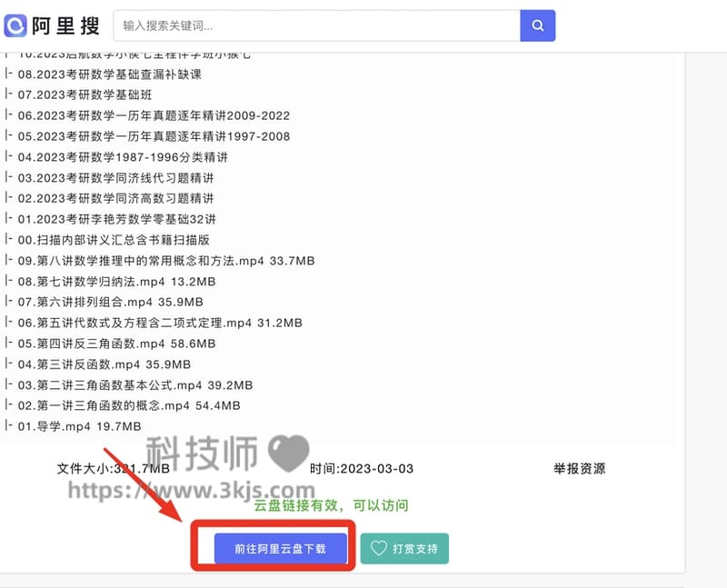The height and width of the screenshot is (588, 727).
Task: Click the 时间:2023-03-03 text
Action: click(x=362, y=469)
